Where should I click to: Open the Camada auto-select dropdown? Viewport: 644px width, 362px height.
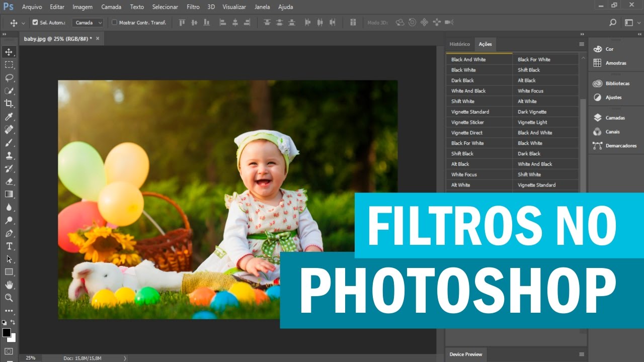[88, 23]
